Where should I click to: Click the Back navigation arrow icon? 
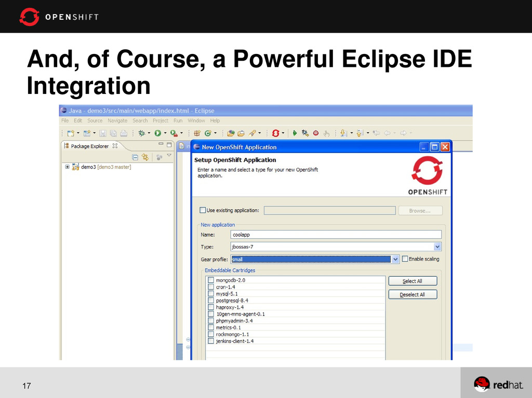387,133
